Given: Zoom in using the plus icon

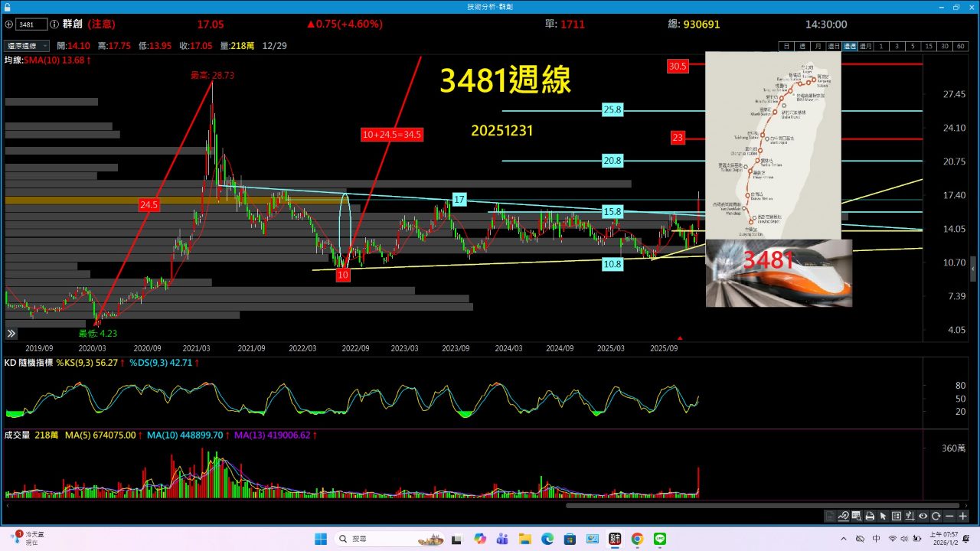Looking at the screenshot, I should pyautogui.click(x=962, y=517).
